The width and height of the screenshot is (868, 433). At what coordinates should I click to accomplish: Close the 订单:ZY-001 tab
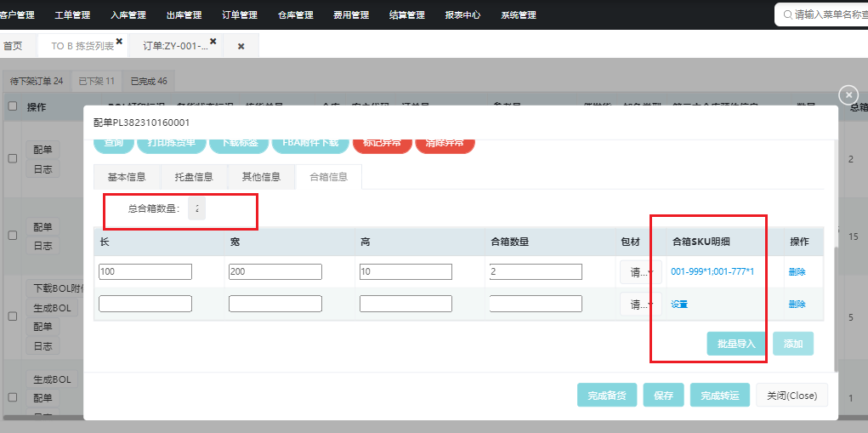click(213, 41)
